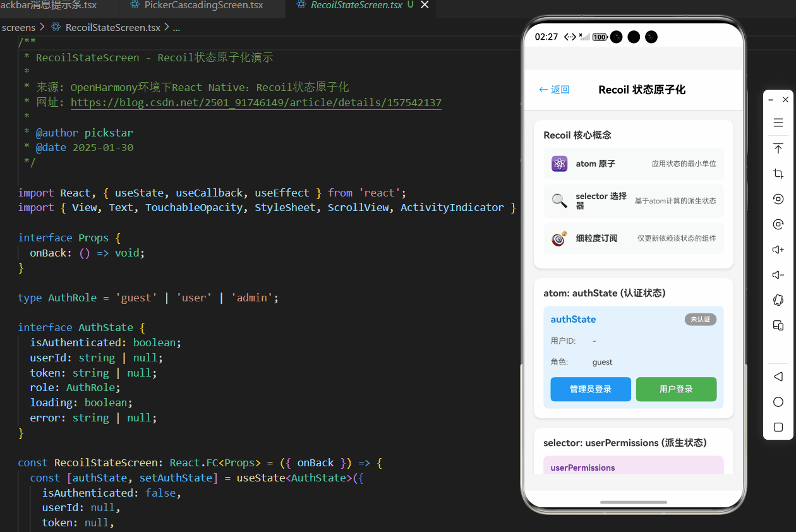This screenshot has width=796, height=532.
Task: Click 'onBack: () => void;' code line
Action: [87, 253]
